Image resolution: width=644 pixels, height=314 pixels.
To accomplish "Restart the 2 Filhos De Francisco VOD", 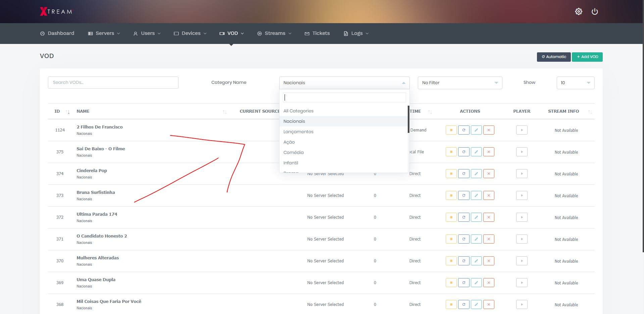I will click(464, 130).
